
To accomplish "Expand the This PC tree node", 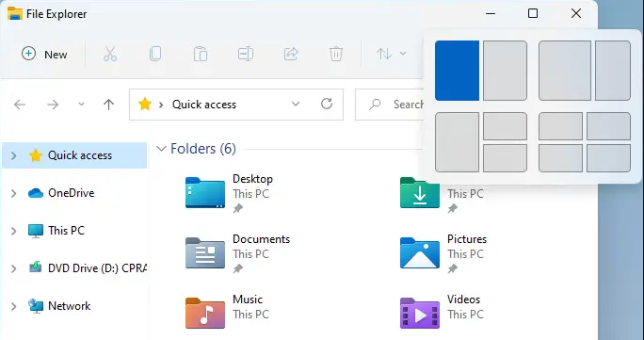I will (13, 231).
